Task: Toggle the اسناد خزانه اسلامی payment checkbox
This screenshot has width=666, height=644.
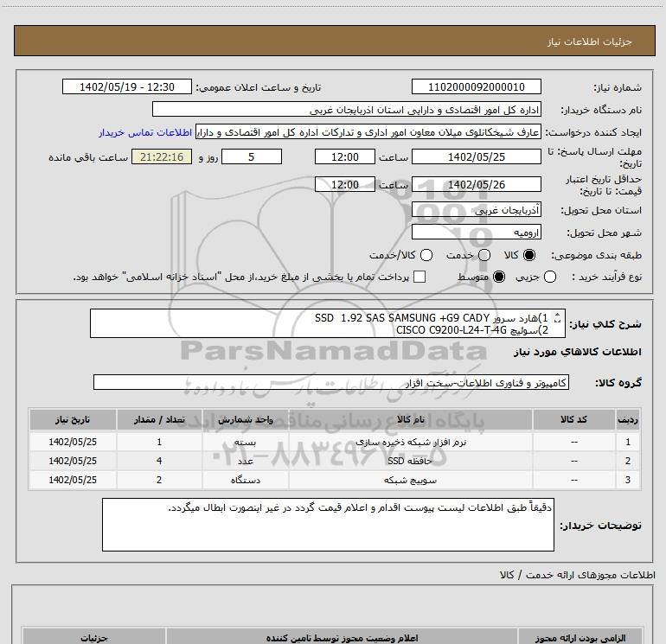Action: tap(419, 277)
